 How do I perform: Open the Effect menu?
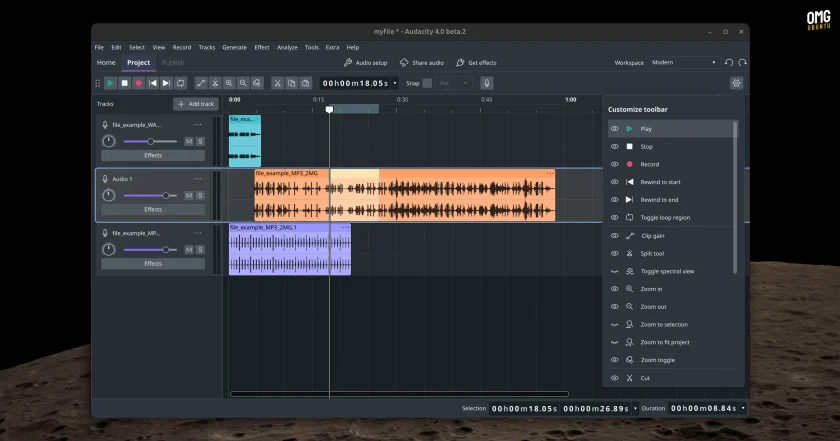[262, 48]
